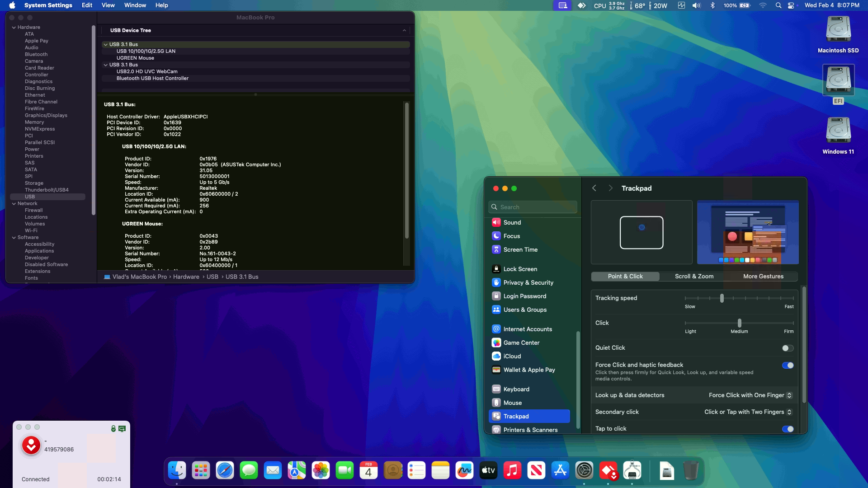
Task: Open the Apple menu
Action: (x=12, y=5)
